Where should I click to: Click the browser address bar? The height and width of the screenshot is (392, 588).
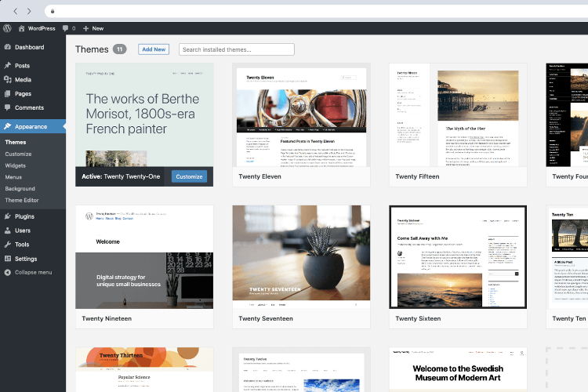coord(316,11)
